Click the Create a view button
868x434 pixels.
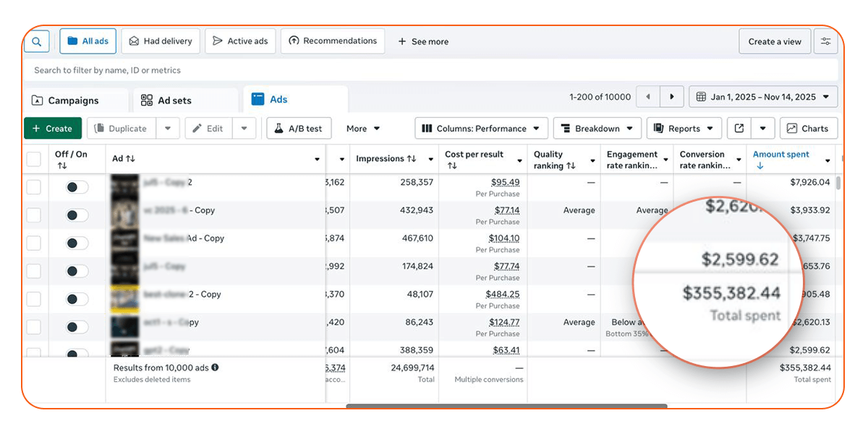(775, 41)
